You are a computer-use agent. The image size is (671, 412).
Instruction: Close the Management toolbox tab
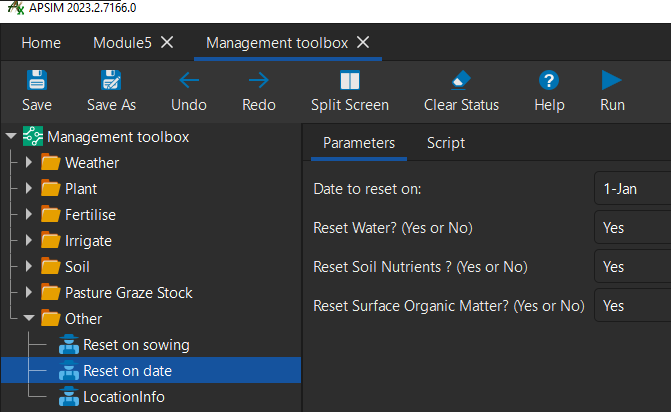click(363, 42)
